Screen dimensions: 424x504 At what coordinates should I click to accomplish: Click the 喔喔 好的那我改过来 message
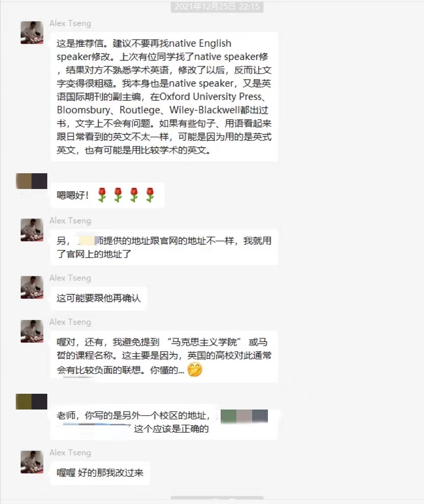100,473
